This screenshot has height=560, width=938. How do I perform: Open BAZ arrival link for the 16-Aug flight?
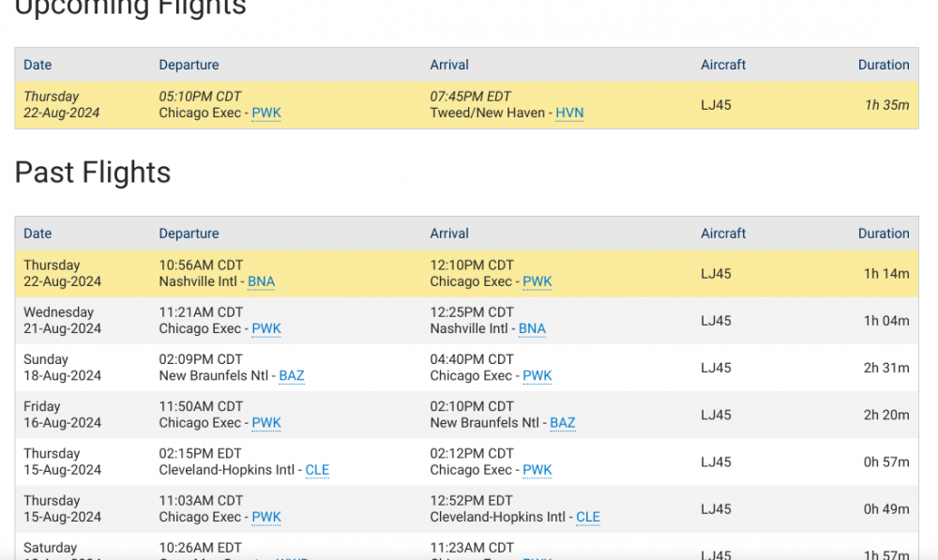point(563,423)
